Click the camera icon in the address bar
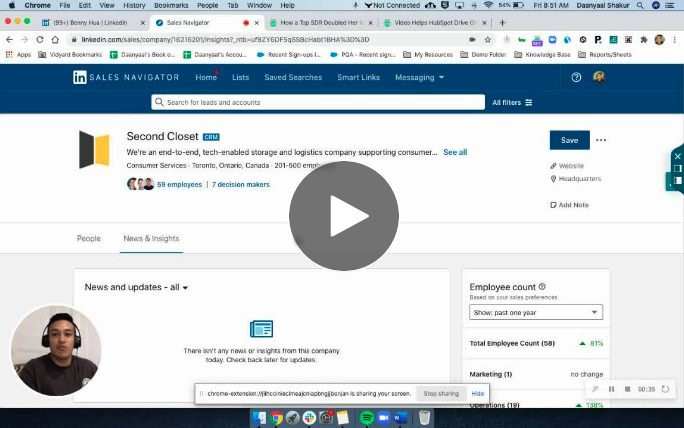 (x=472, y=40)
